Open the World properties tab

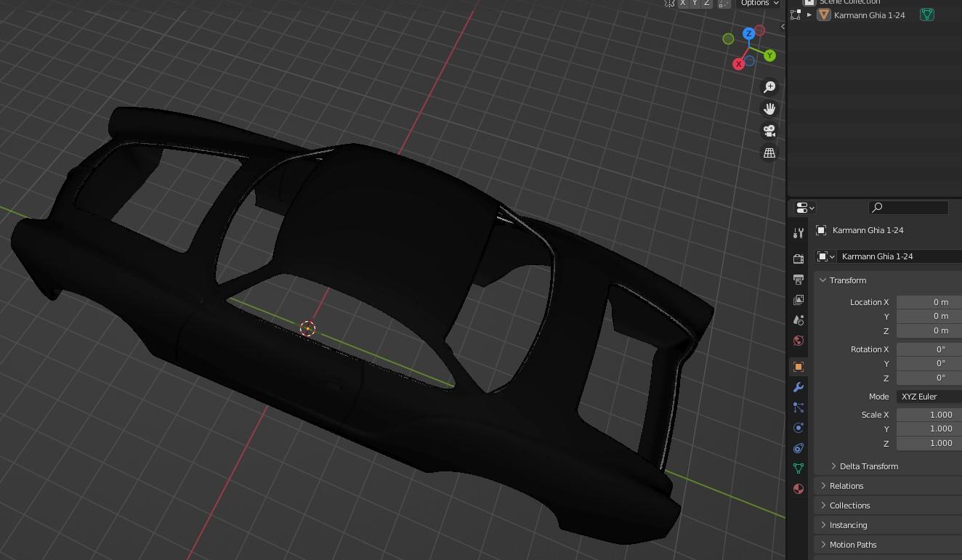click(x=799, y=340)
